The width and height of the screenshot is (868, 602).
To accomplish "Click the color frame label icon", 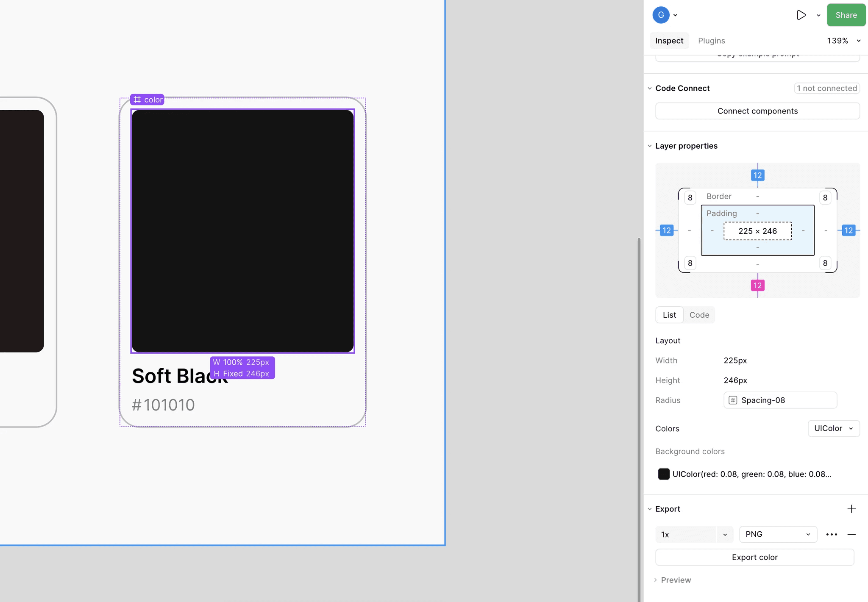I will [137, 100].
